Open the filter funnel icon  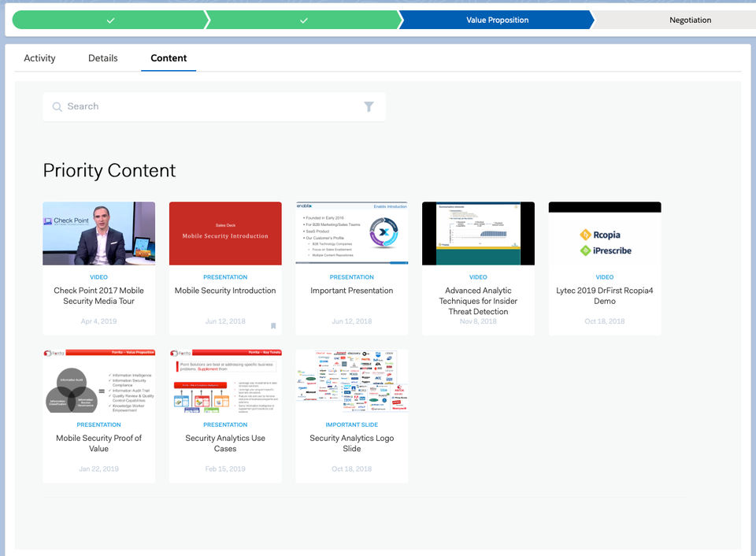pyautogui.click(x=369, y=106)
